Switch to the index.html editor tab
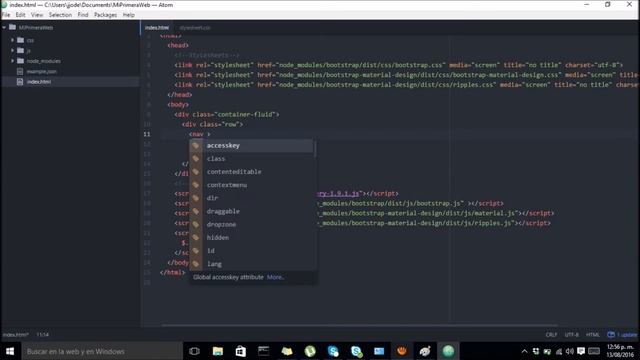Image resolution: width=640 pixels, height=360 pixels. tap(157, 27)
